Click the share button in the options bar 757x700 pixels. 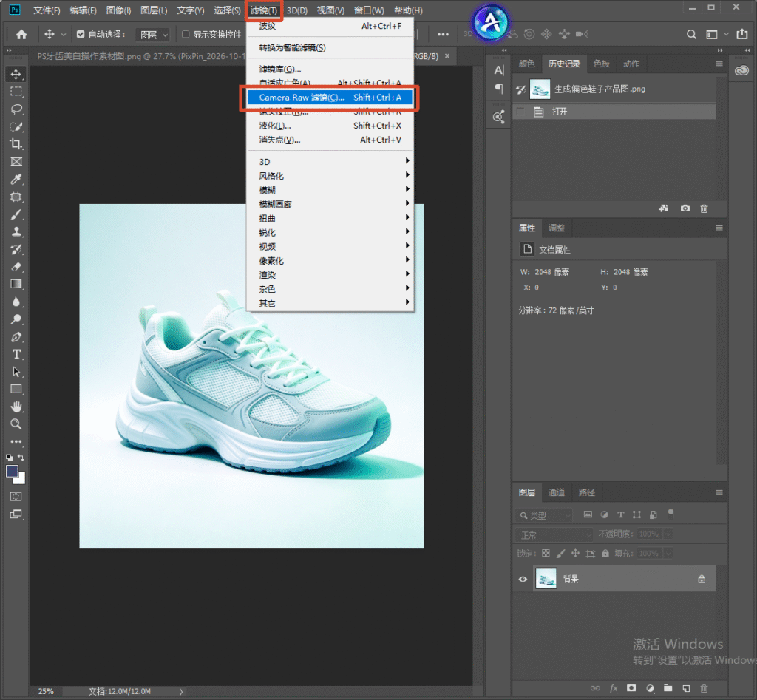[x=741, y=34]
